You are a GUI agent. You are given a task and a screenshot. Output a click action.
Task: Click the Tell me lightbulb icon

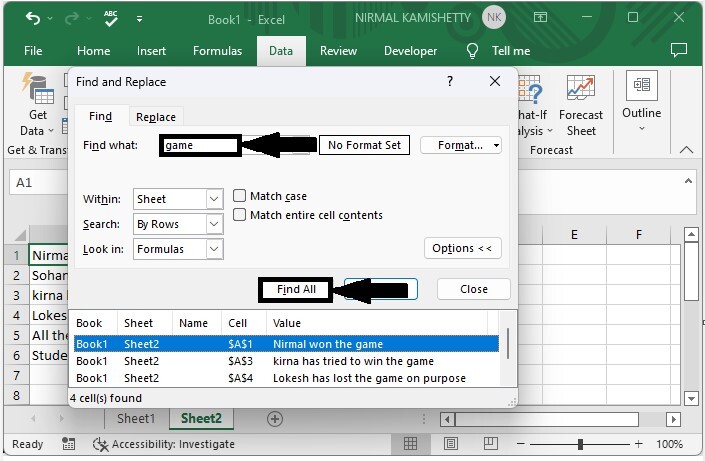point(472,51)
